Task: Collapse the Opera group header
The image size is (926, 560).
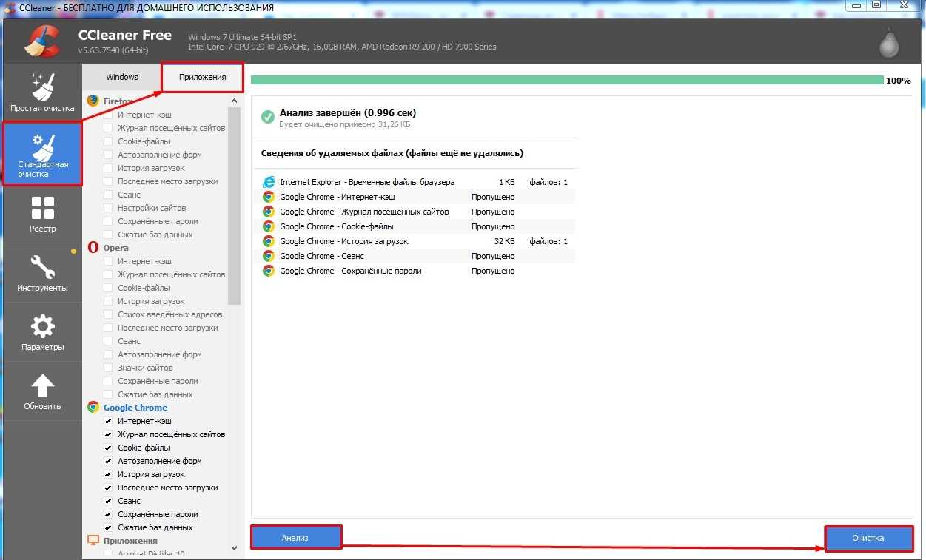Action: [115, 248]
